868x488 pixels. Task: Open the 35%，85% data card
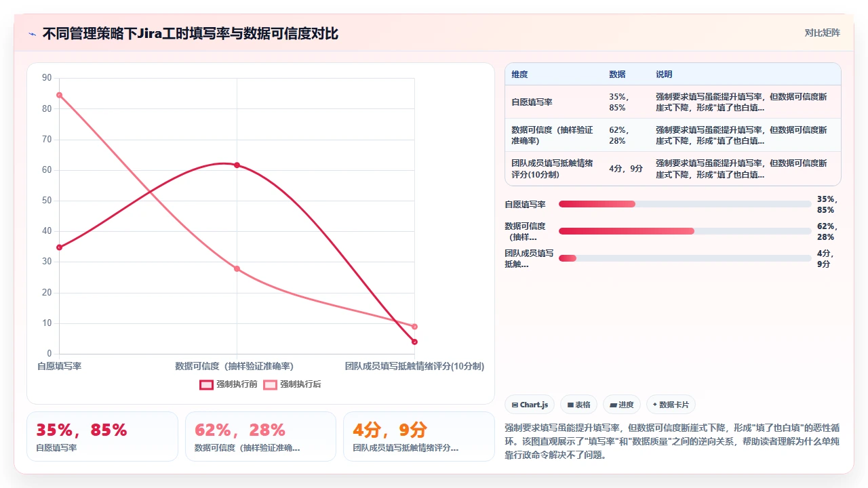pos(102,436)
